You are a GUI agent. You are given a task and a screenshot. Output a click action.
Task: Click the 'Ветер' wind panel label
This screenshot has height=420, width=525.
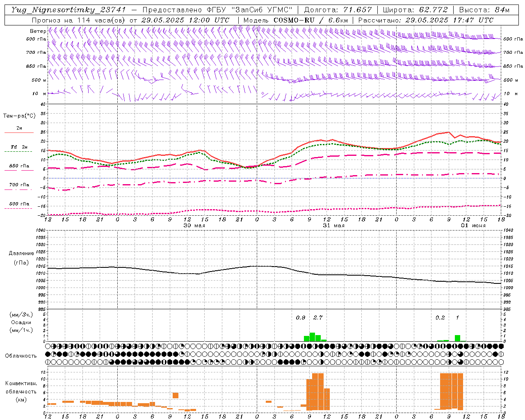pos(38,31)
